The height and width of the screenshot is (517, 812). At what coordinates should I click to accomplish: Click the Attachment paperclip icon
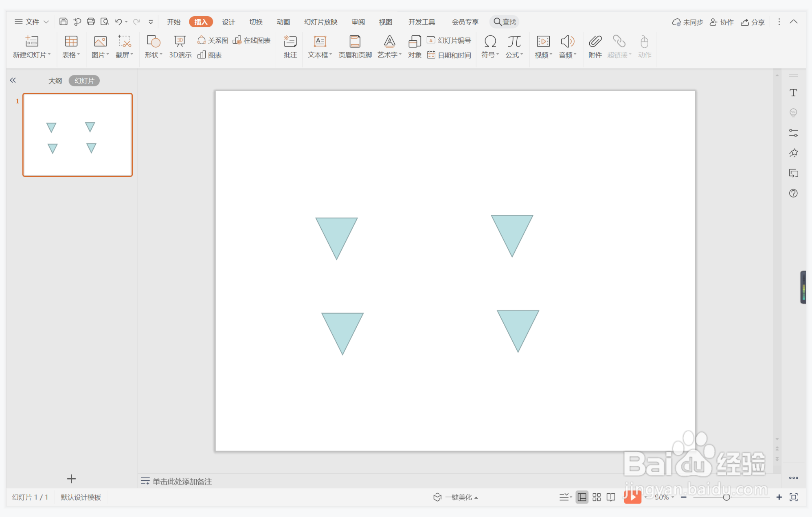click(595, 42)
